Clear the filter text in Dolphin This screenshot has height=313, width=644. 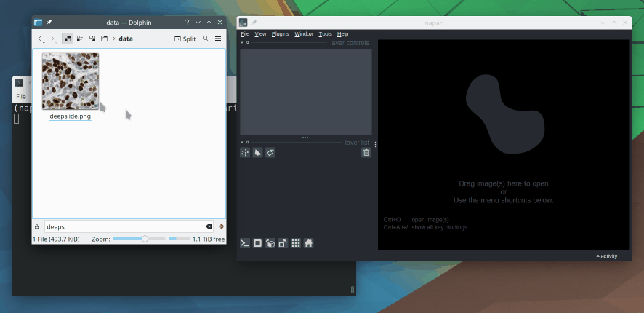[x=209, y=226]
